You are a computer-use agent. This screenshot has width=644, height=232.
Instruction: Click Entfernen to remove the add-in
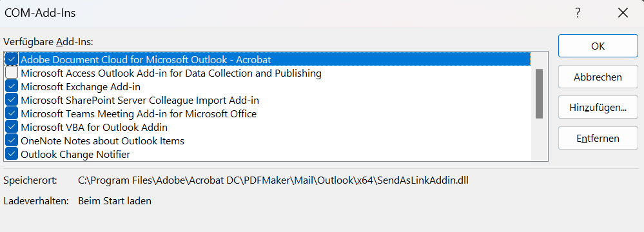598,139
